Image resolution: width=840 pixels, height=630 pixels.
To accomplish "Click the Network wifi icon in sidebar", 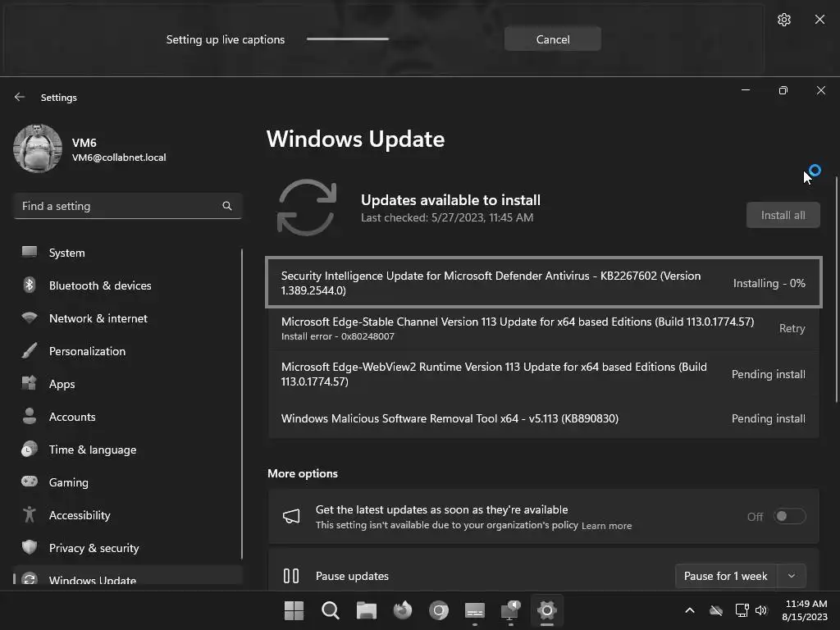I will [x=30, y=317].
